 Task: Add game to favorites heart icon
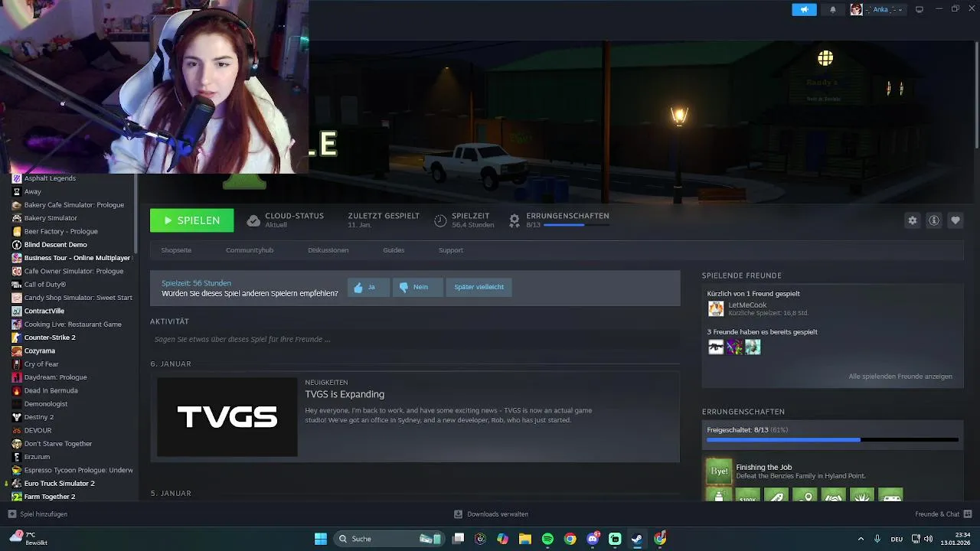955,220
